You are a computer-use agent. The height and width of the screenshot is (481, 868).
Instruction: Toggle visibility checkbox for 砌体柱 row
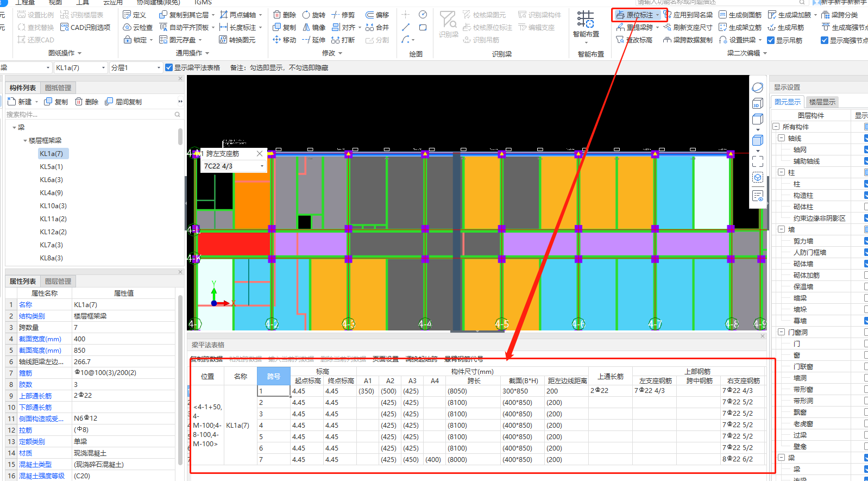(866, 207)
